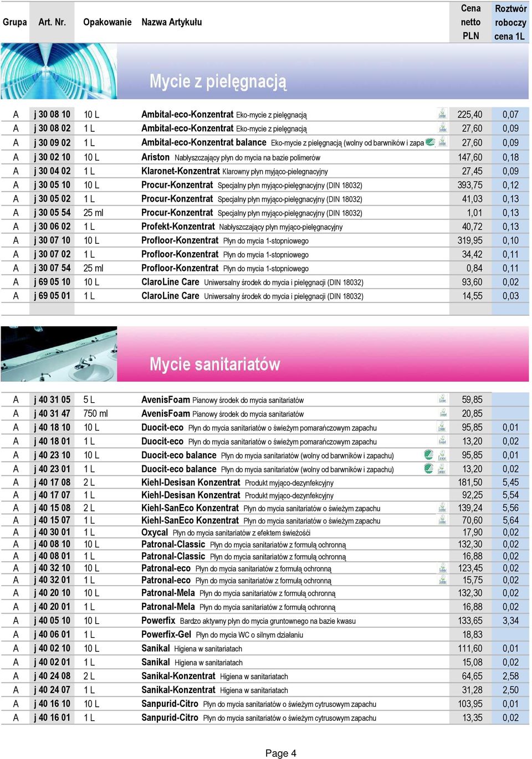Click the Mycie sanitariatów section heading
The height and width of the screenshot is (759, 532).
[215, 364]
